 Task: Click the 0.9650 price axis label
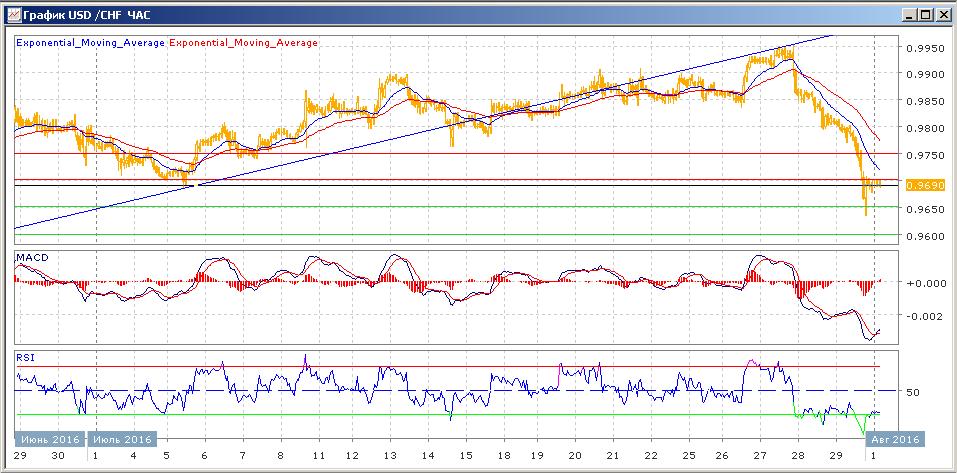pos(925,209)
